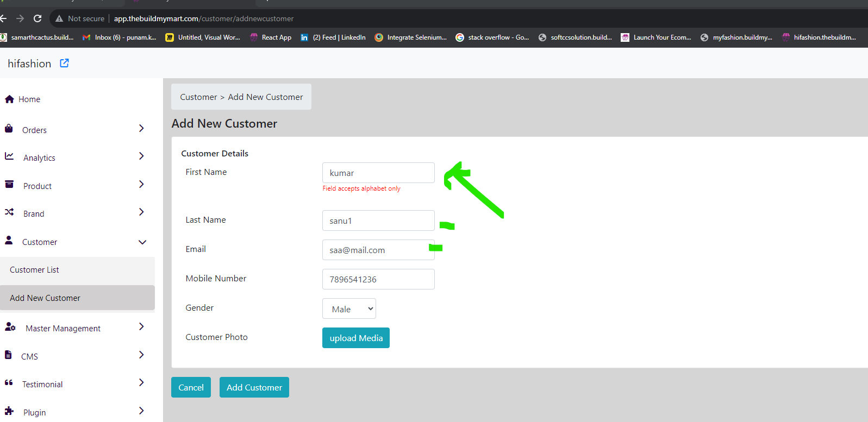Open React App bookmark
The image size is (868, 422).
(271, 37)
